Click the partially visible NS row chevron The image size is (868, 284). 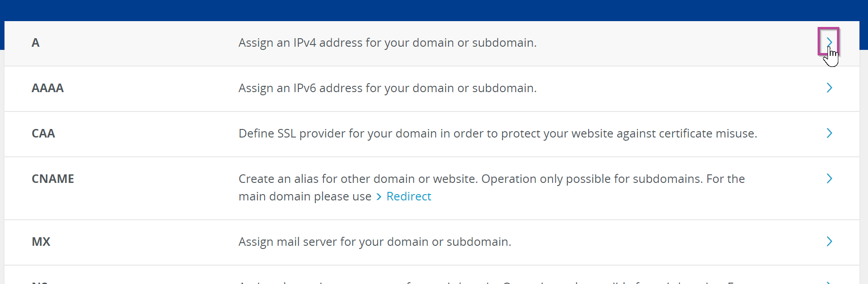[x=829, y=282]
